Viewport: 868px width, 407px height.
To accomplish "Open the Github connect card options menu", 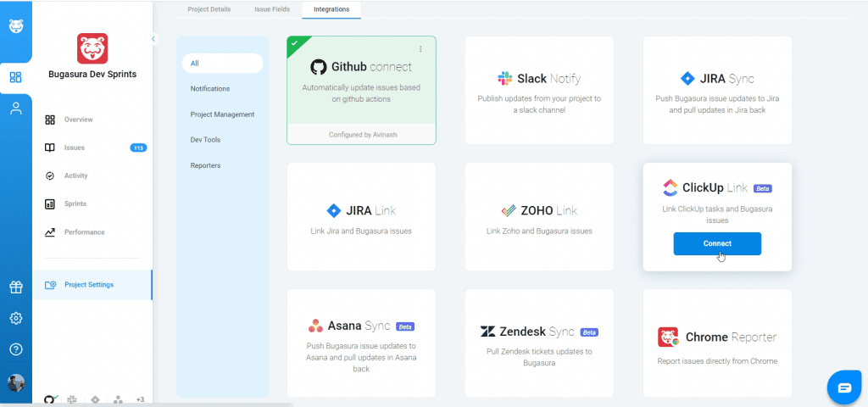I will (x=420, y=48).
